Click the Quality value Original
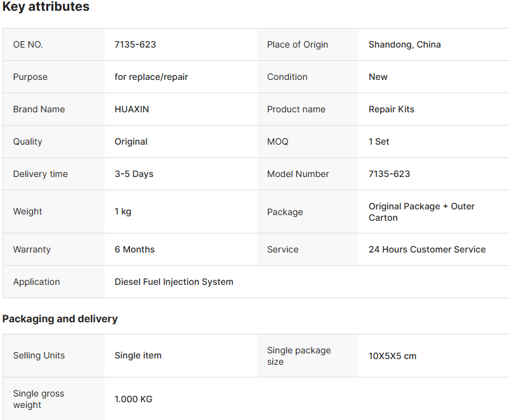 (x=131, y=142)
